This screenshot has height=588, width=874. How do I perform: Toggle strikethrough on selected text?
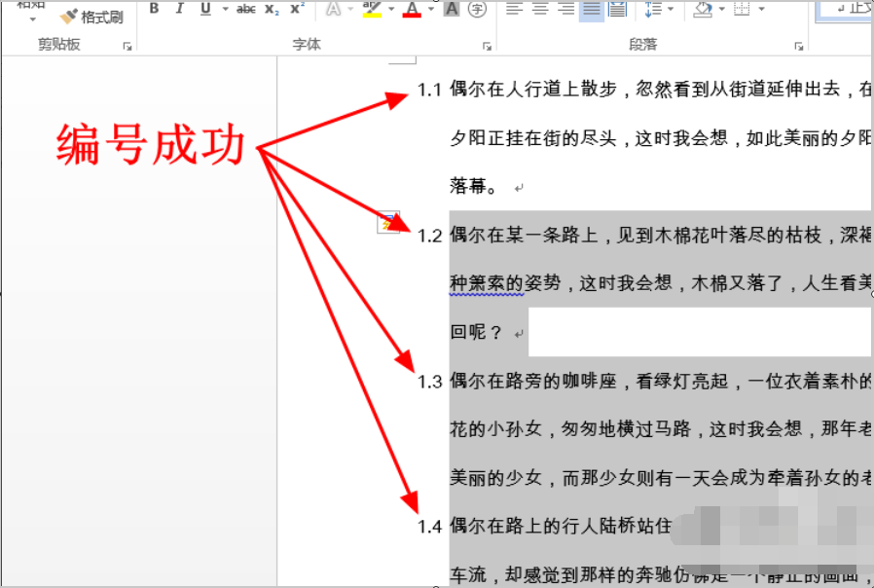244,9
